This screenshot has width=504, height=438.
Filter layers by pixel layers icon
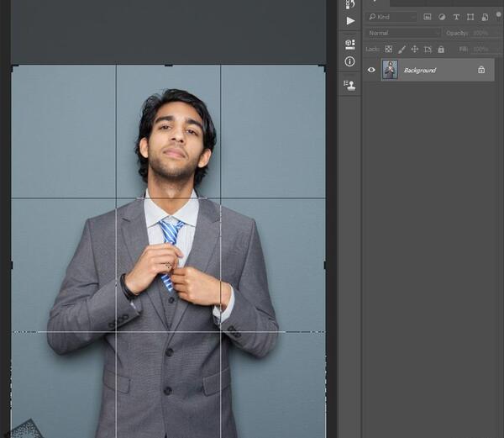(428, 17)
